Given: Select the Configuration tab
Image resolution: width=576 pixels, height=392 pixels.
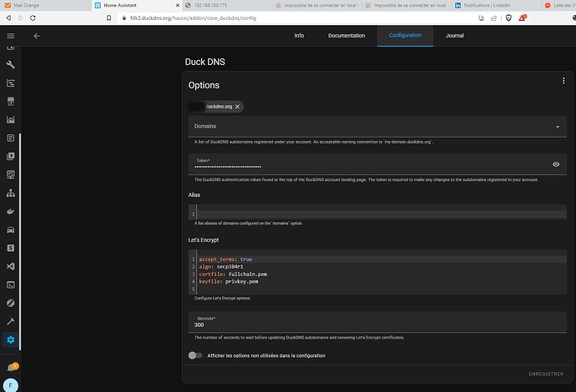Looking at the screenshot, I should click(x=405, y=36).
